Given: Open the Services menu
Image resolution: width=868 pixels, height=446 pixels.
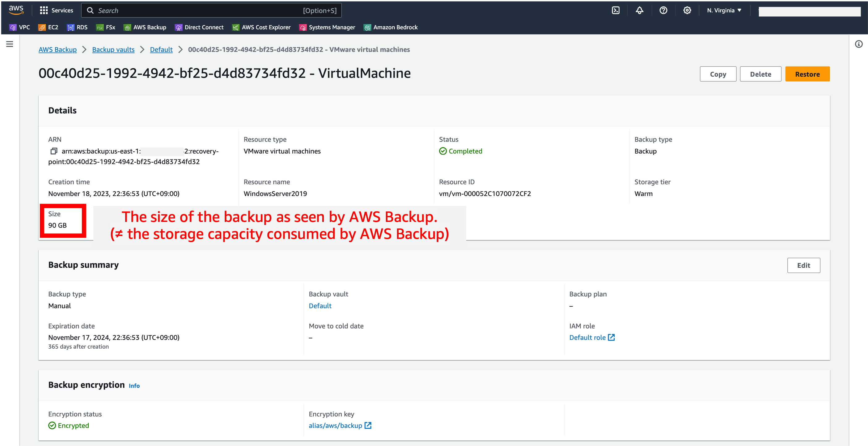Looking at the screenshot, I should tap(56, 10).
